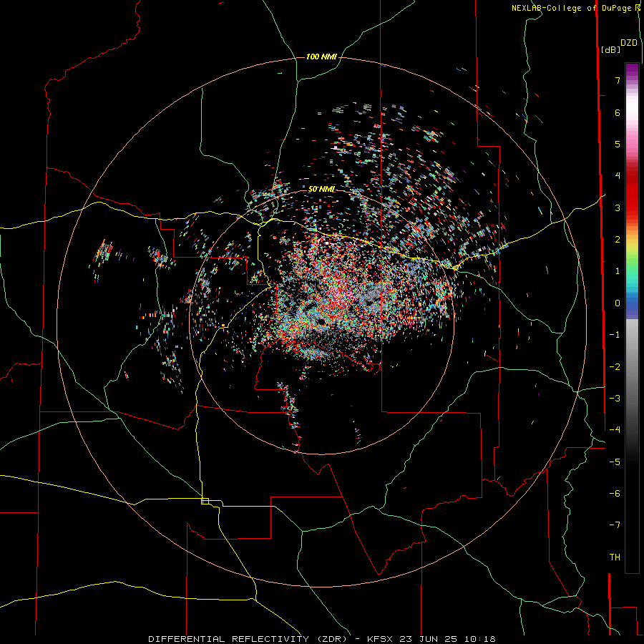Select the 0 dB scale label
This screenshot has width=644, height=644.
tap(618, 303)
